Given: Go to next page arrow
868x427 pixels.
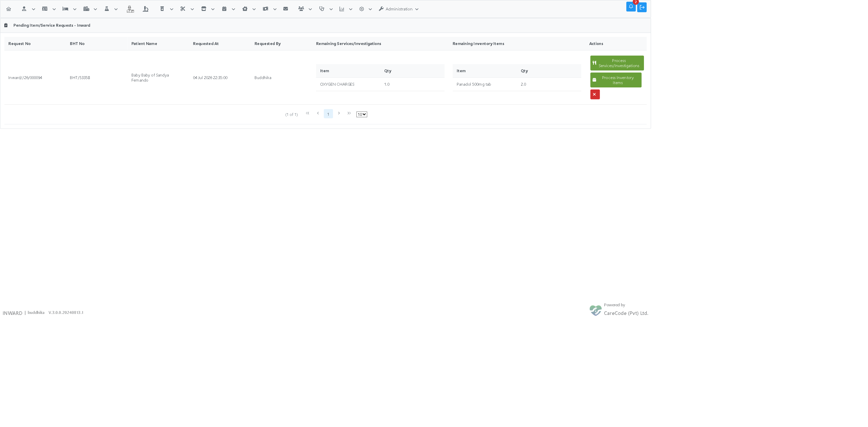Looking at the screenshot, I should point(339,113).
